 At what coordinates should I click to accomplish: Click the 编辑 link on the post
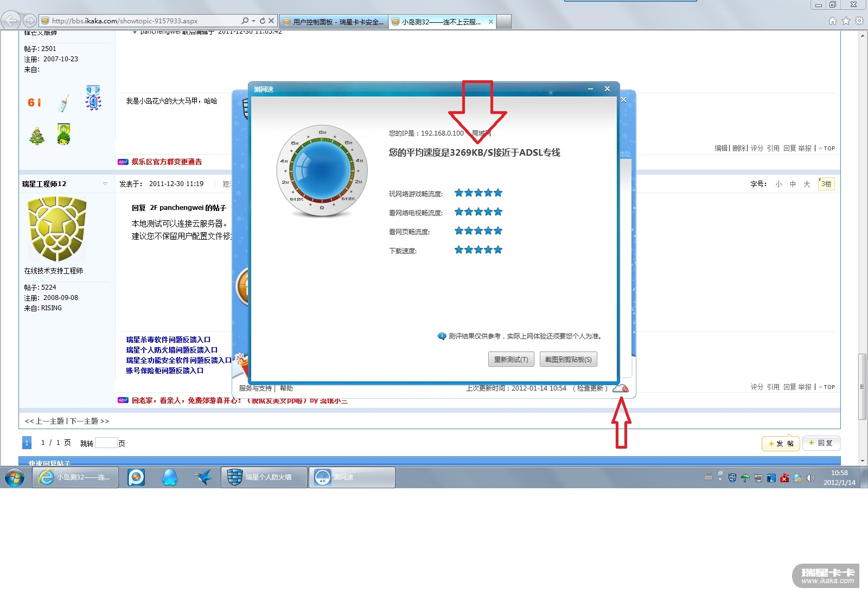point(721,148)
